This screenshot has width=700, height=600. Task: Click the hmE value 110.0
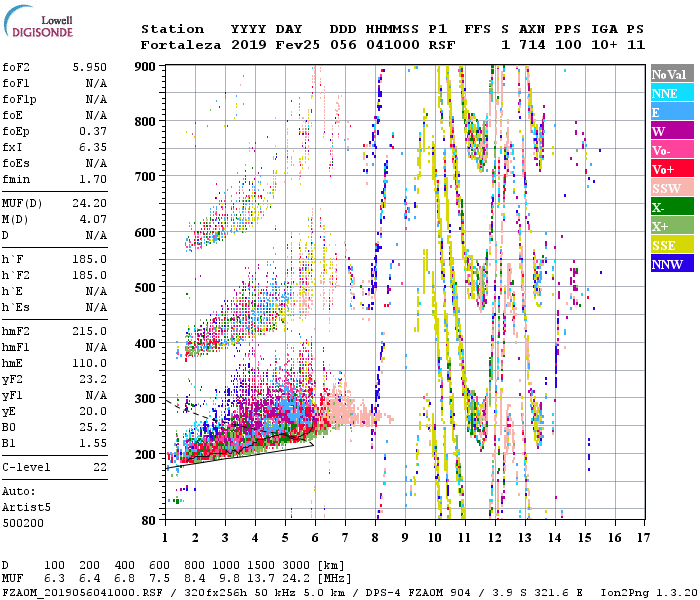click(x=89, y=363)
